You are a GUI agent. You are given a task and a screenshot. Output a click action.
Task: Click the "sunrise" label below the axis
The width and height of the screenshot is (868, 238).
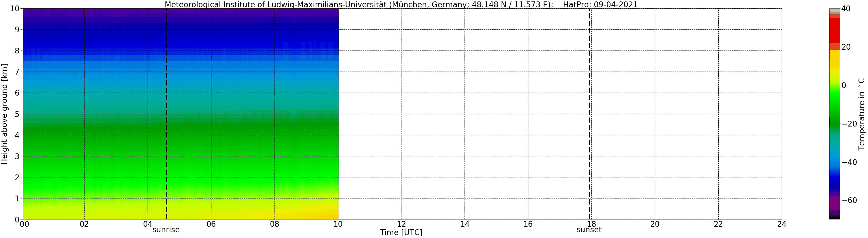pos(166,230)
